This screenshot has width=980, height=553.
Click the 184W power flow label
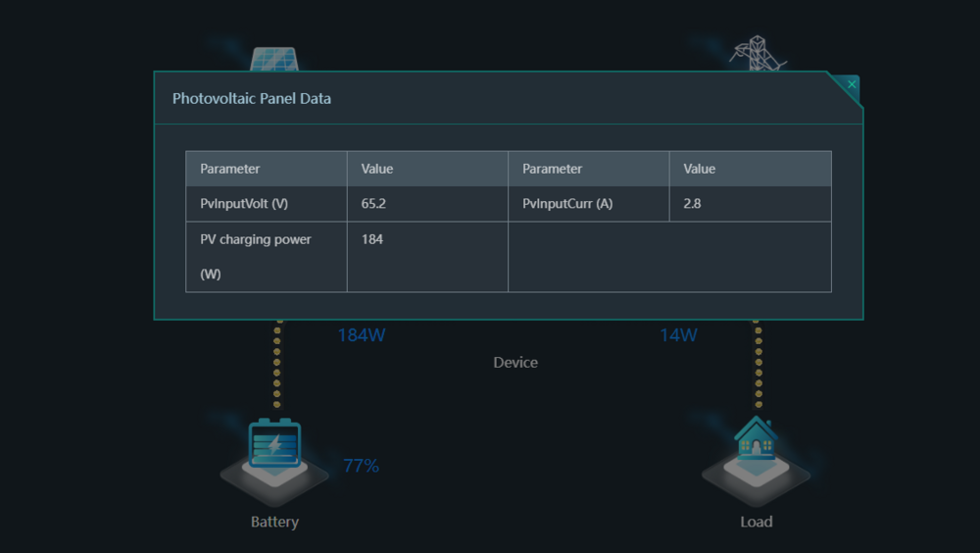click(362, 335)
